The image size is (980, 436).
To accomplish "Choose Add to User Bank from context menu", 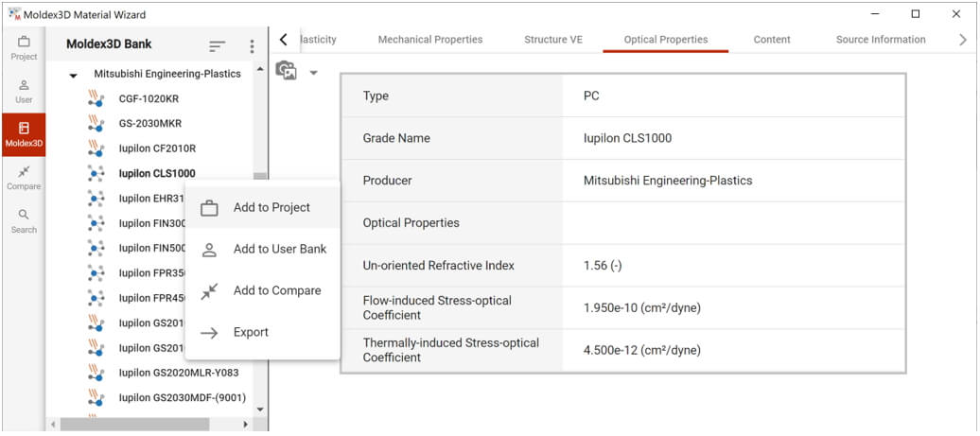I will [x=263, y=250].
